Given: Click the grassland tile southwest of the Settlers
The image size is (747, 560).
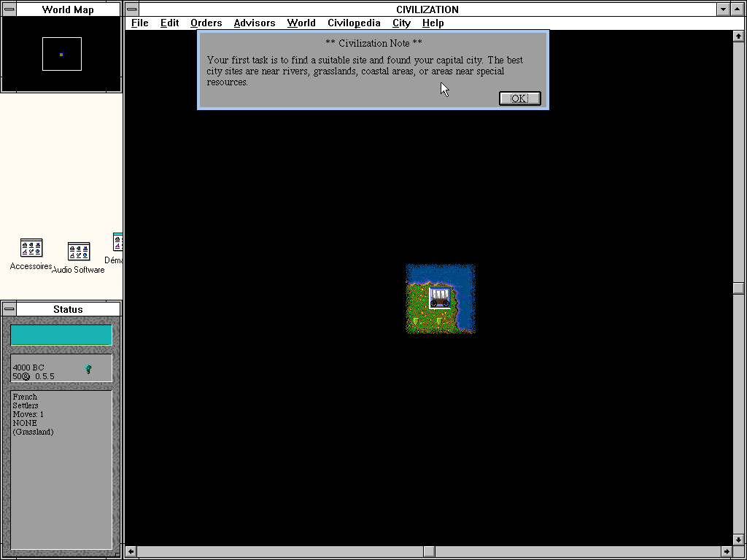Looking at the screenshot, I should 417,322.
